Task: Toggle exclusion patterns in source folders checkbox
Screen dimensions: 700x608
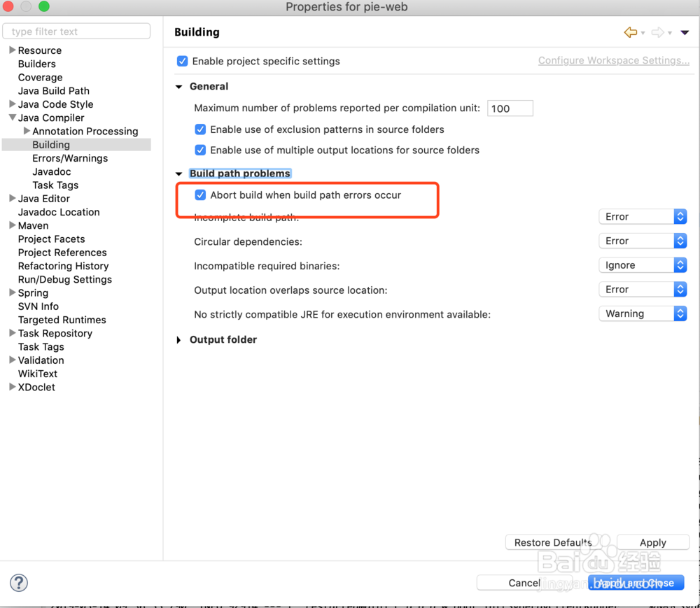Action: [200, 129]
